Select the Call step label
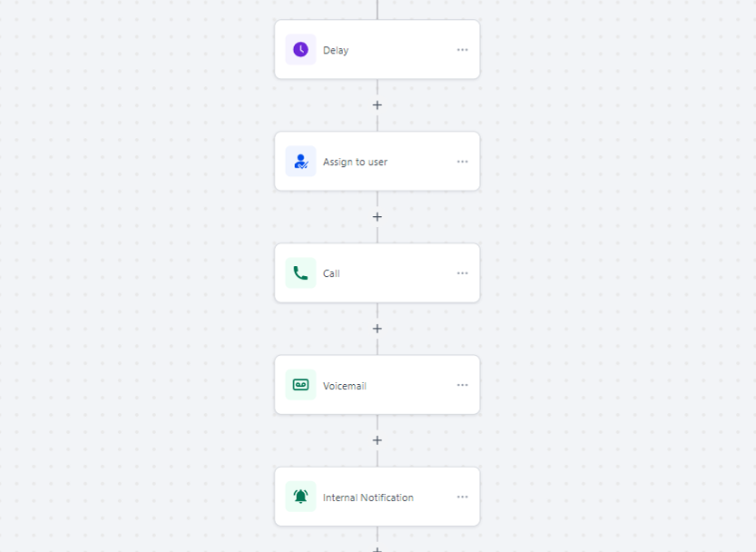This screenshot has width=756, height=552. [x=331, y=274]
